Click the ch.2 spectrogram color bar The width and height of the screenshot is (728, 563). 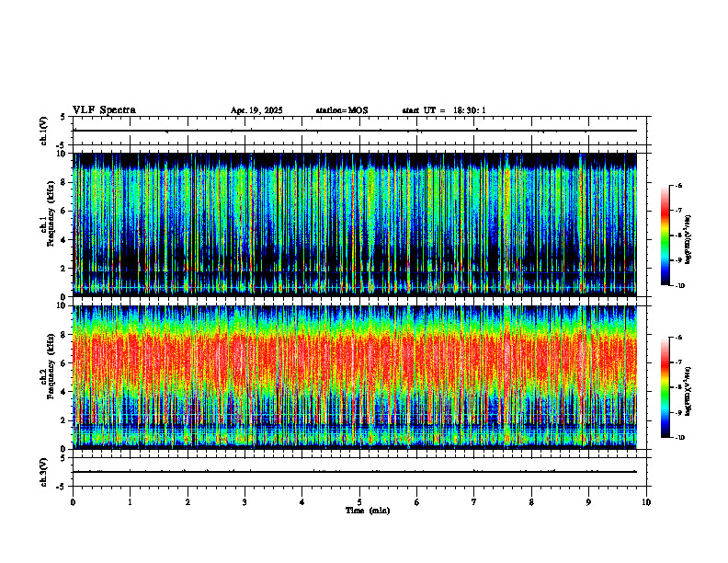(665, 387)
